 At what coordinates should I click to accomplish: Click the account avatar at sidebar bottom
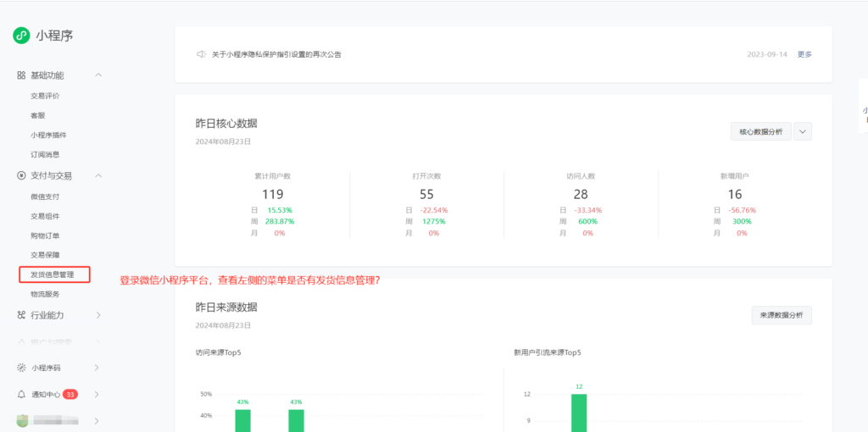pyautogui.click(x=21, y=420)
